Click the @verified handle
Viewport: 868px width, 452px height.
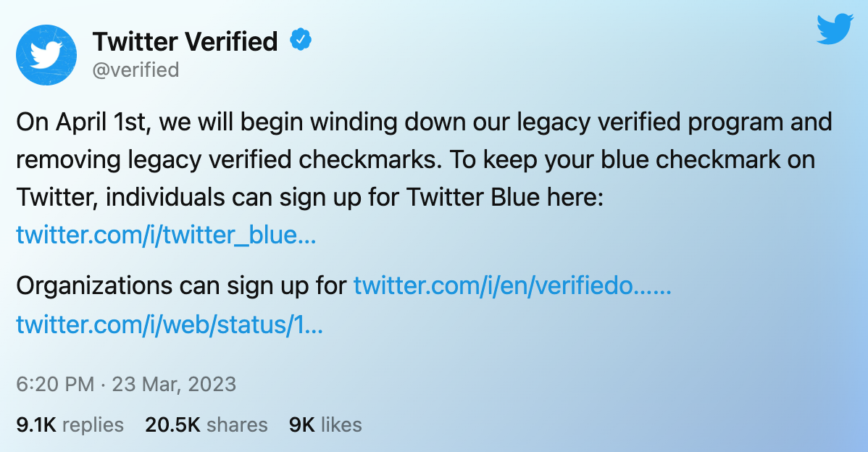coord(137,70)
